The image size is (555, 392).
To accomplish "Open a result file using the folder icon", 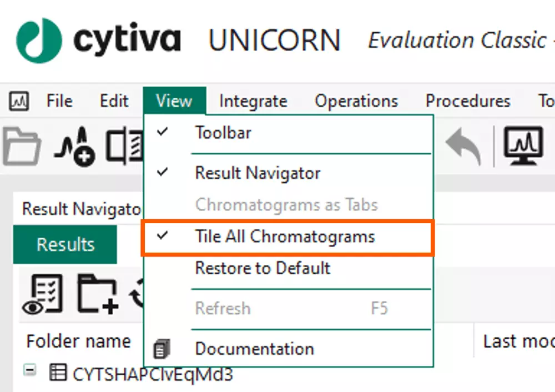I will coord(22,145).
